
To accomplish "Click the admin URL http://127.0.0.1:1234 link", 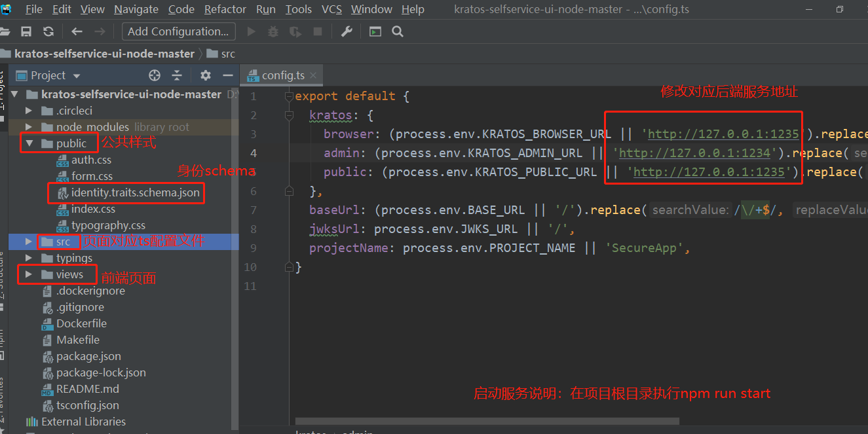I will click(x=695, y=153).
